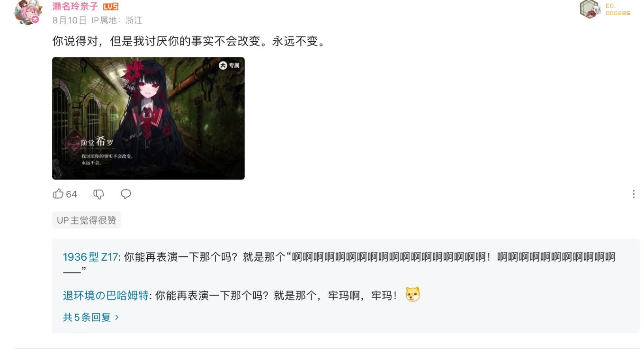This screenshot has height=354, width=644.
Task: Click the CD. 000285 card number
Action: pyautogui.click(x=618, y=10)
